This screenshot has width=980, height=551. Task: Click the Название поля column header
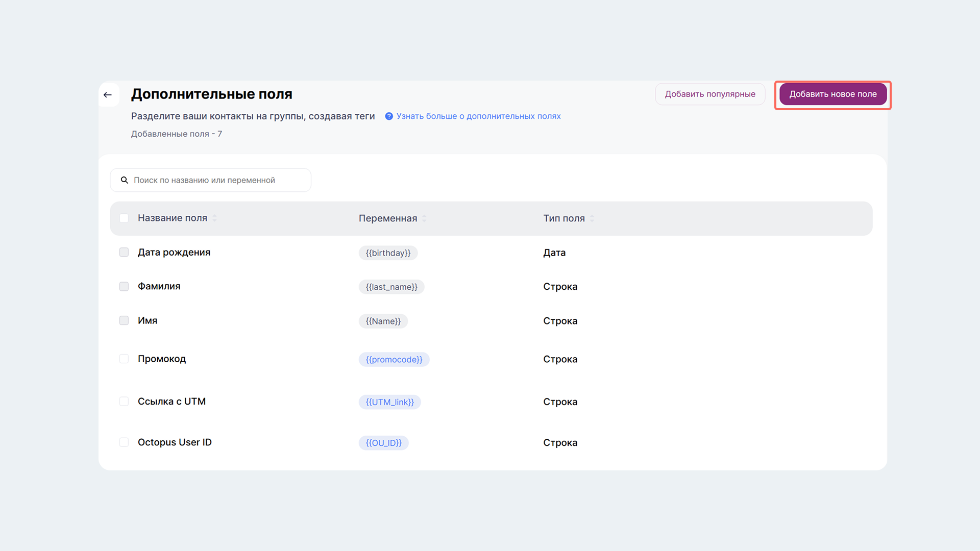(x=173, y=218)
